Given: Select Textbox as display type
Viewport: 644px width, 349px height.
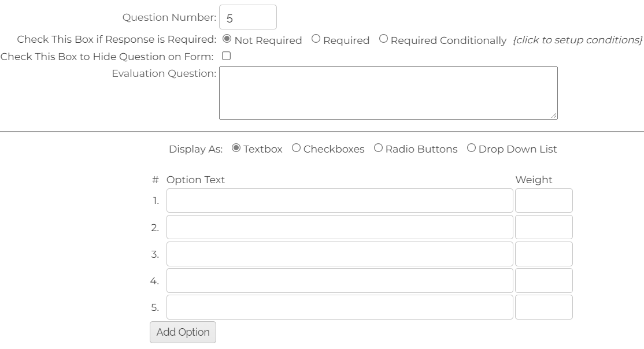Looking at the screenshot, I should point(236,148).
